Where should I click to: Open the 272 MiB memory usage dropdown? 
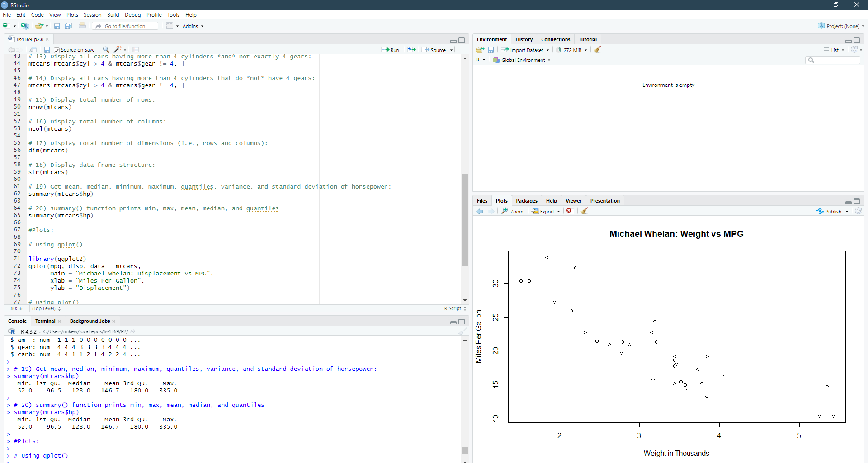(571, 50)
